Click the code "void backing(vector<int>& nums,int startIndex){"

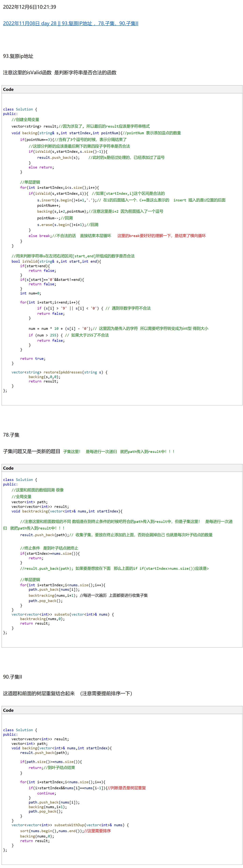61,748
